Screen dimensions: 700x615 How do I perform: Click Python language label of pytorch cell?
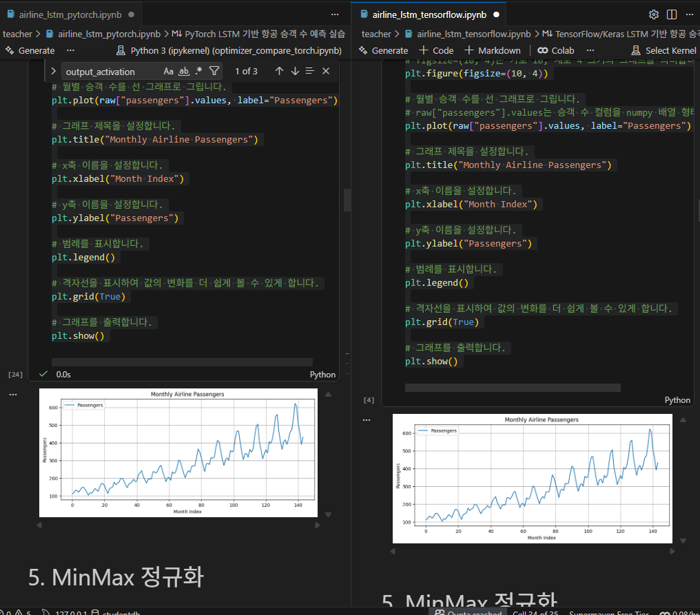click(322, 375)
